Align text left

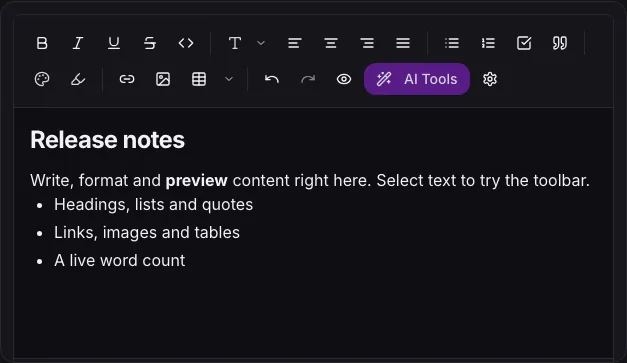295,43
